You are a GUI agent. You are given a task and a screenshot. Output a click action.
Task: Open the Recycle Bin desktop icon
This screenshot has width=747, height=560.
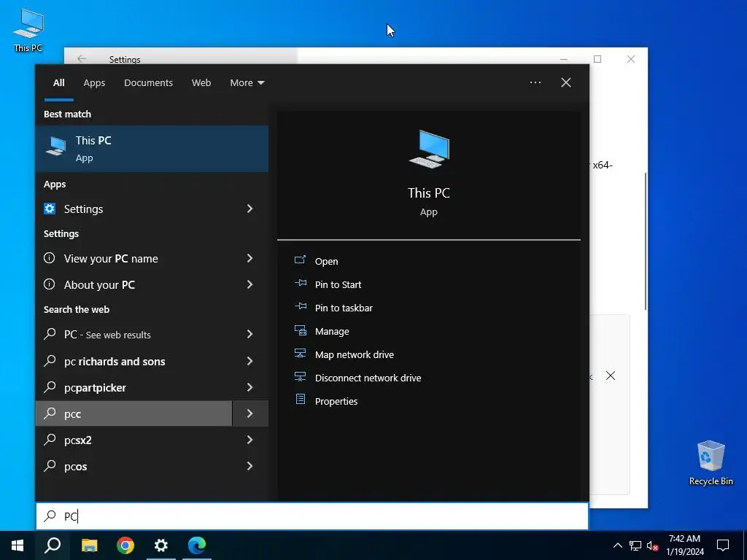coord(711,463)
